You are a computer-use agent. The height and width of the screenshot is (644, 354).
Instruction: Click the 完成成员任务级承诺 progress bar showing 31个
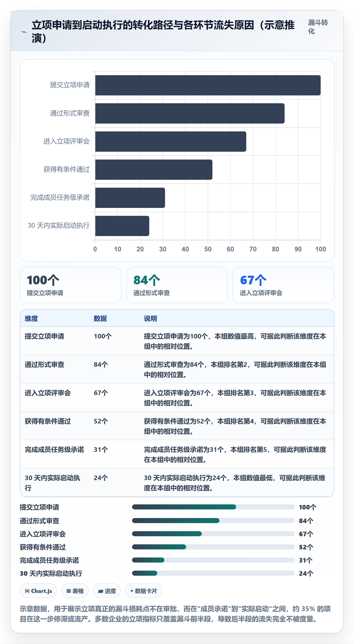pyautogui.click(x=213, y=560)
